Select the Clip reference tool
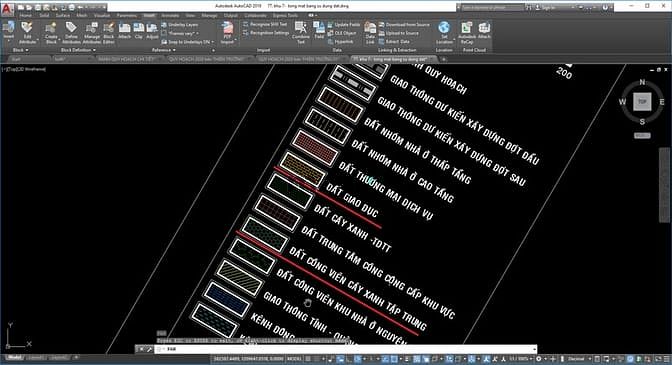Viewport: 672px width, 365px height. tap(138, 31)
